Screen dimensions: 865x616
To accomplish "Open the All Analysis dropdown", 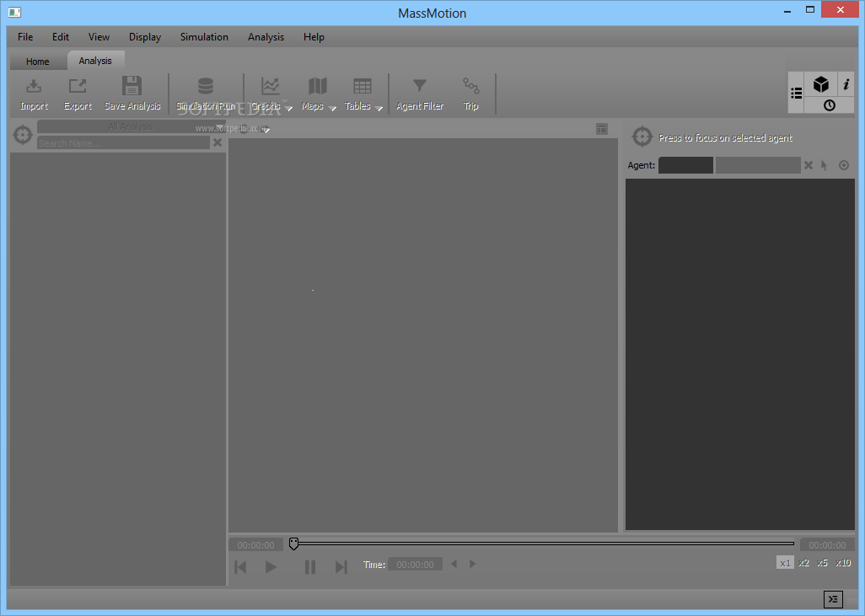I will click(132, 126).
